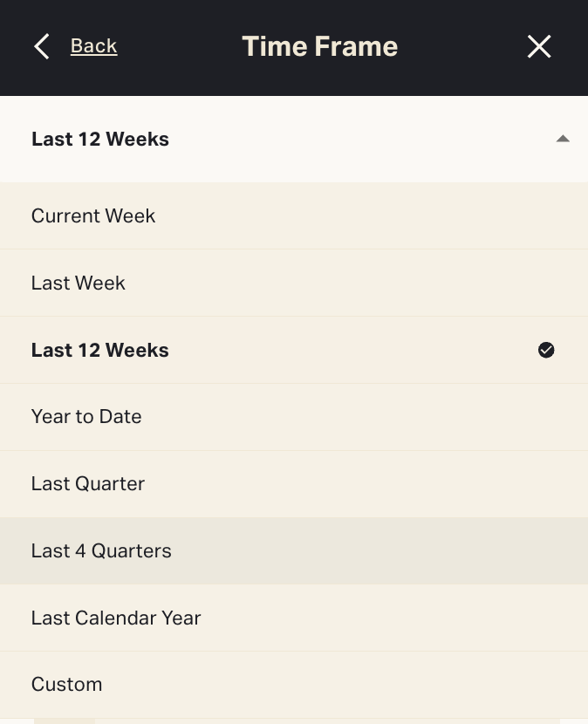The width and height of the screenshot is (588, 724).
Task: Collapse the list using the triangle arrow
Action: click(x=563, y=139)
